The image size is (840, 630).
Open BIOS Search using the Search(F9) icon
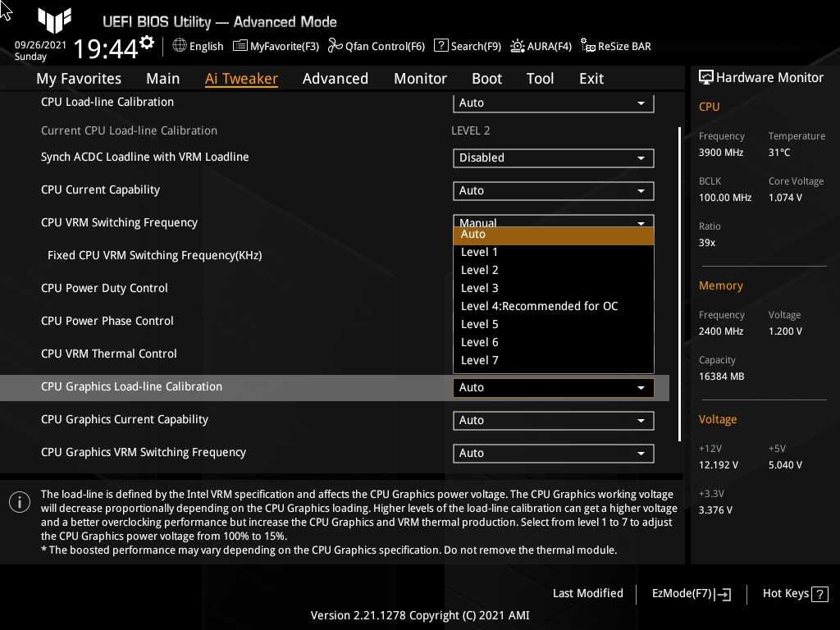(x=467, y=46)
